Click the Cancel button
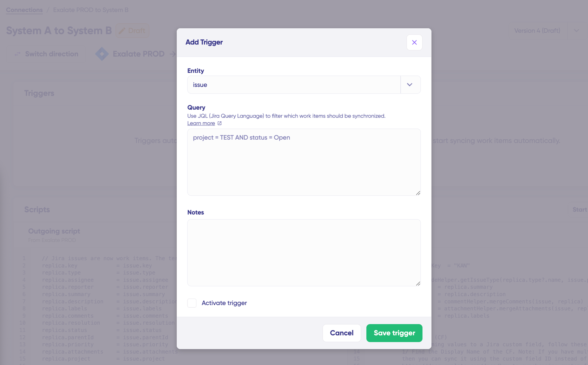 (342, 333)
